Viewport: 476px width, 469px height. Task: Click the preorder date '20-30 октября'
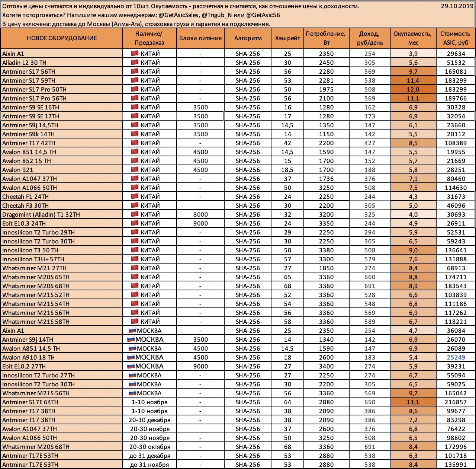tap(150, 447)
